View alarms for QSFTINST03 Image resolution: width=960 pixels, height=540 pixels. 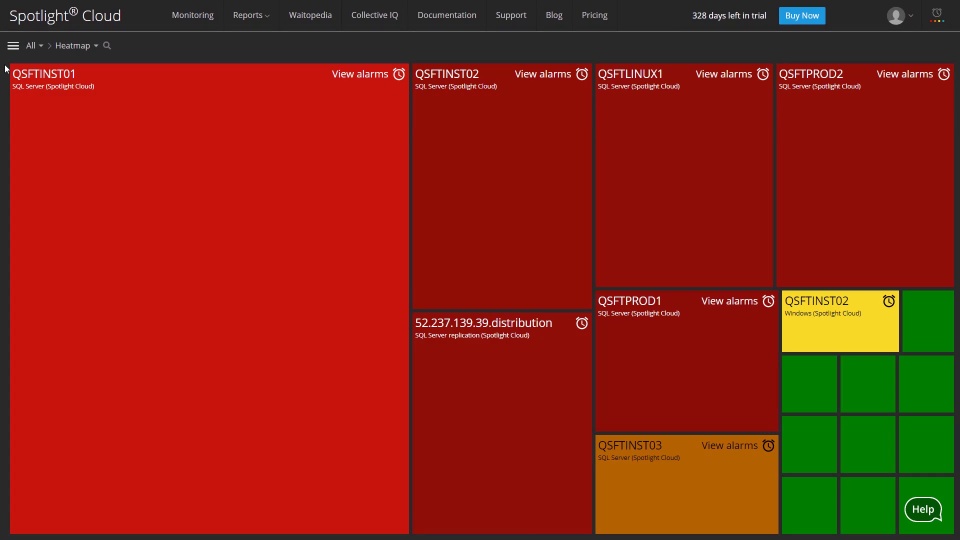(x=729, y=445)
